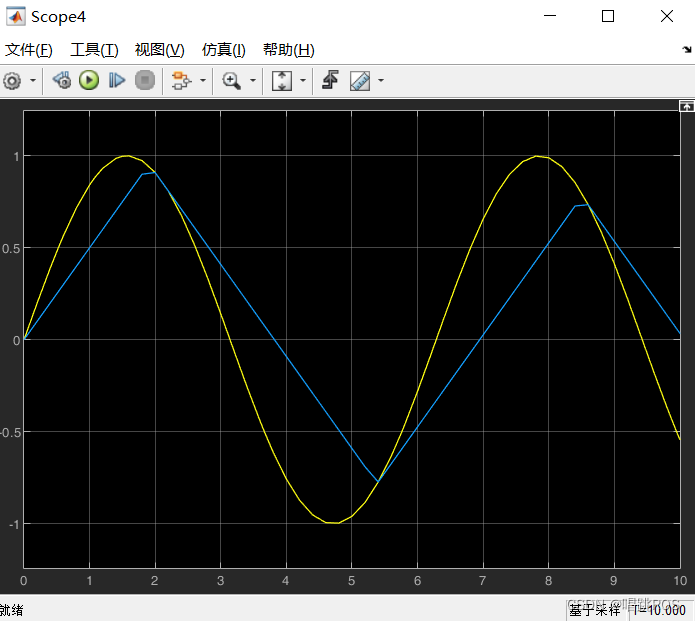Click the step back simulation icon
Viewport: 695px width, 621px height.
click(x=62, y=81)
